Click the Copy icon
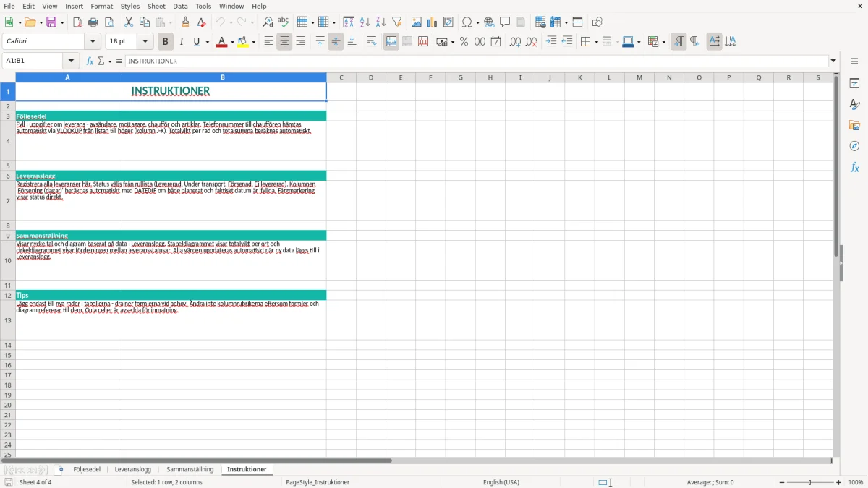The height and width of the screenshot is (488, 868). tap(145, 22)
